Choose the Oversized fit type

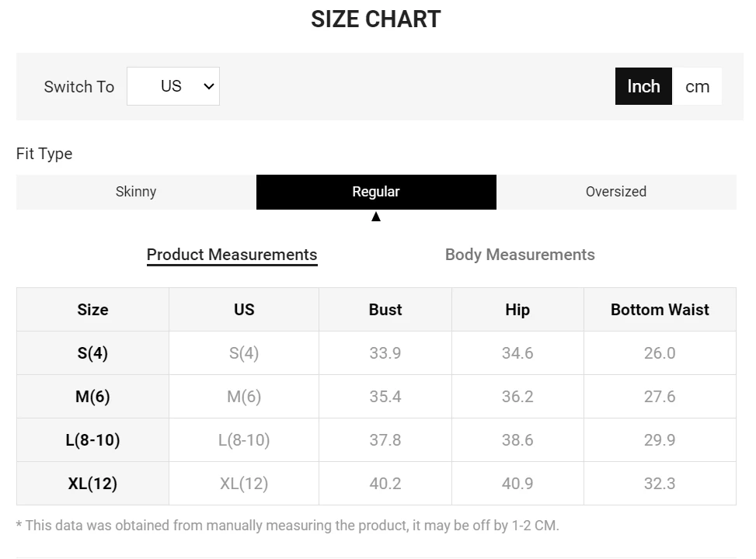tap(615, 192)
